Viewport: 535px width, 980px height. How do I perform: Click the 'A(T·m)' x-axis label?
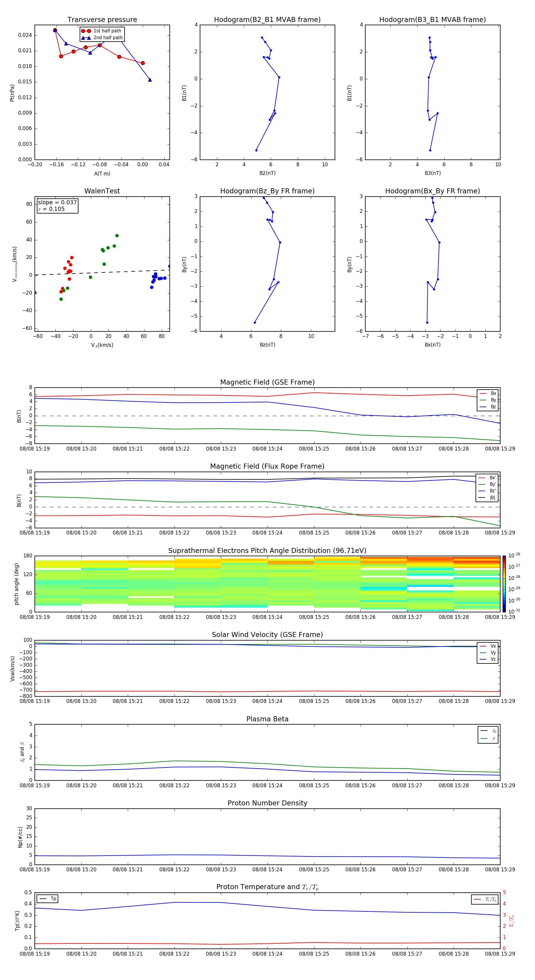coord(102,174)
